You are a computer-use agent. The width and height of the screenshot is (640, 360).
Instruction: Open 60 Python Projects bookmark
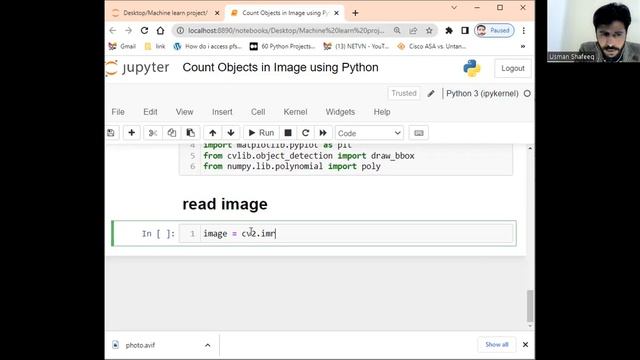pyautogui.click(x=282, y=47)
